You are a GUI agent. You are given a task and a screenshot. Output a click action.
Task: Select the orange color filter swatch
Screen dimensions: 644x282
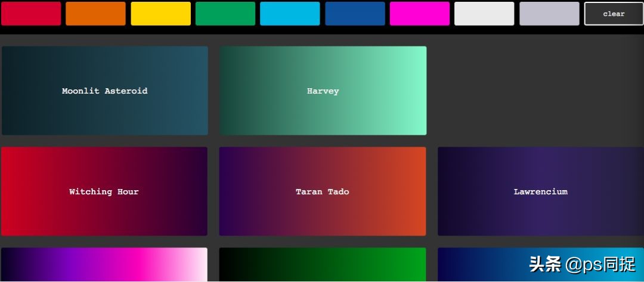point(95,14)
